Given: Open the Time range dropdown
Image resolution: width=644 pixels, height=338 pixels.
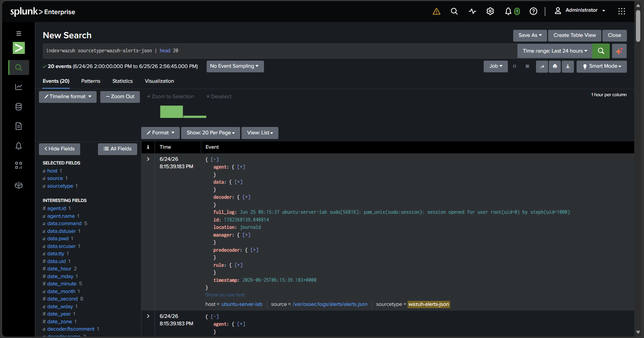Looking at the screenshot, I should (555, 51).
